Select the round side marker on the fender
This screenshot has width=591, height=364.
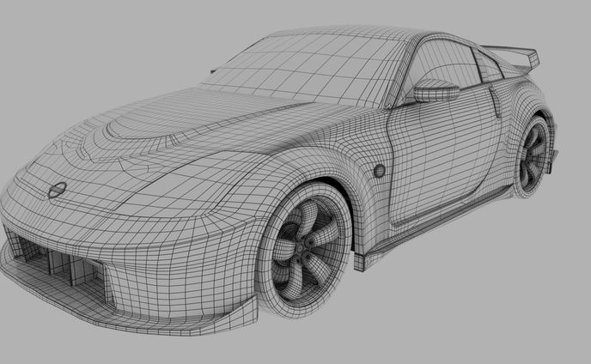pos(379,171)
